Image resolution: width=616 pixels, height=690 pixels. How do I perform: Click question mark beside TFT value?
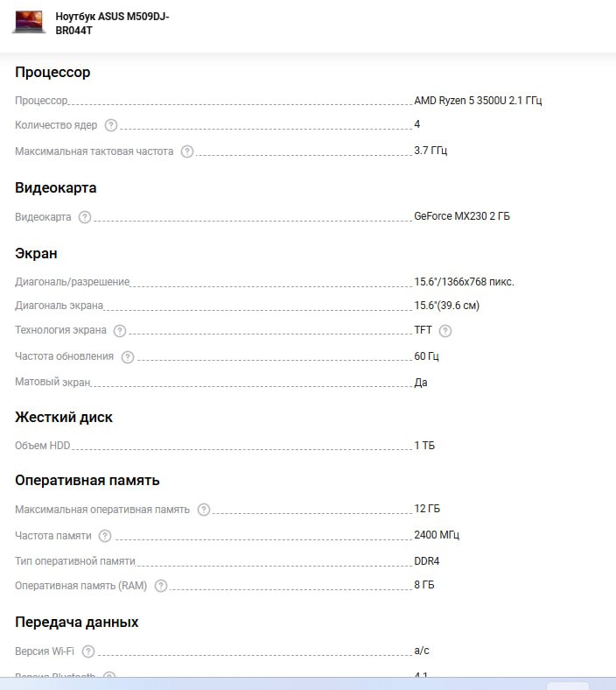(x=445, y=331)
